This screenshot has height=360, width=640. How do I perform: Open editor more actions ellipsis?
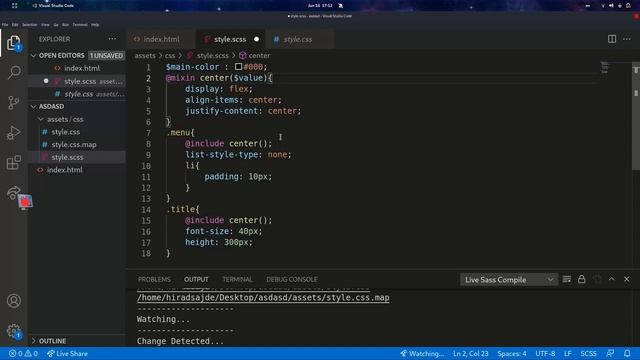(627, 39)
